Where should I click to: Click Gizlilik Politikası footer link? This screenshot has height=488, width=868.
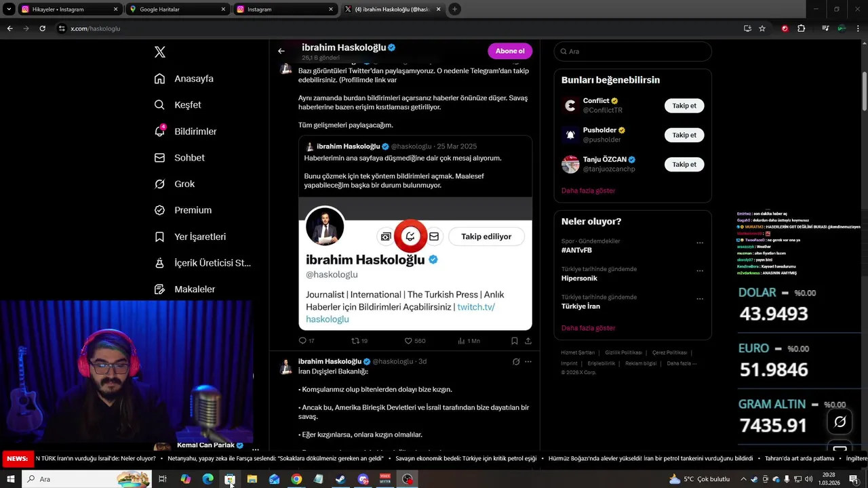(623, 352)
